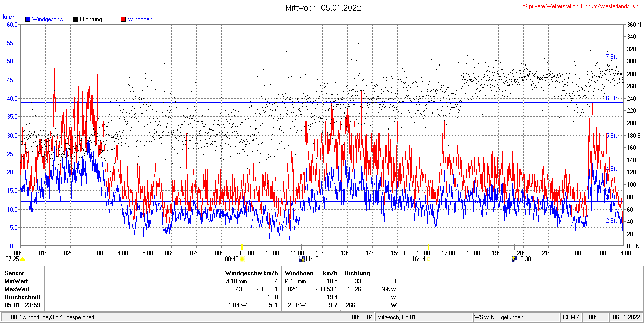Click the 6 Bft level label

pos(611,98)
